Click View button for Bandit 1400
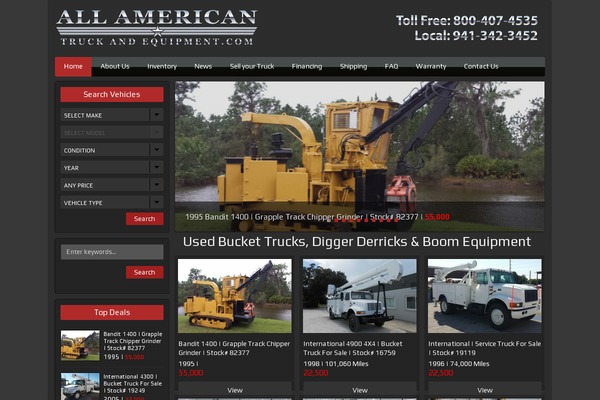600x400 pixels. (235, 390)
